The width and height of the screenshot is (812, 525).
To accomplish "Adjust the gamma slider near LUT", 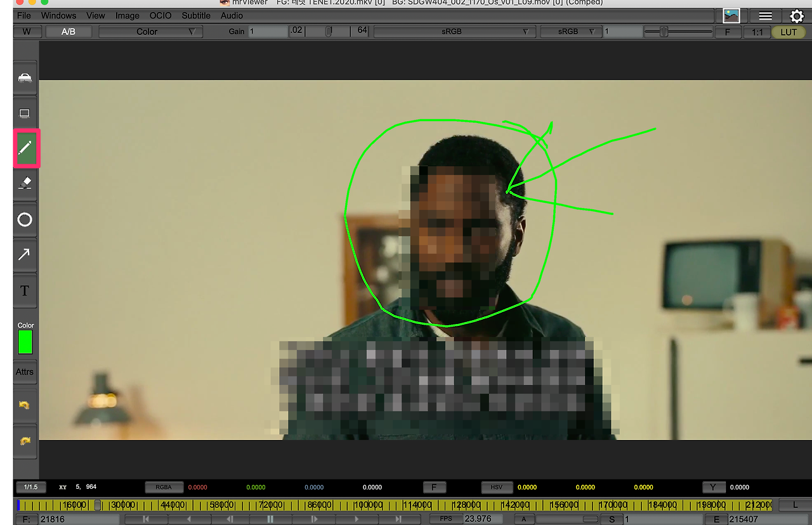I will [x=664, y=32].
